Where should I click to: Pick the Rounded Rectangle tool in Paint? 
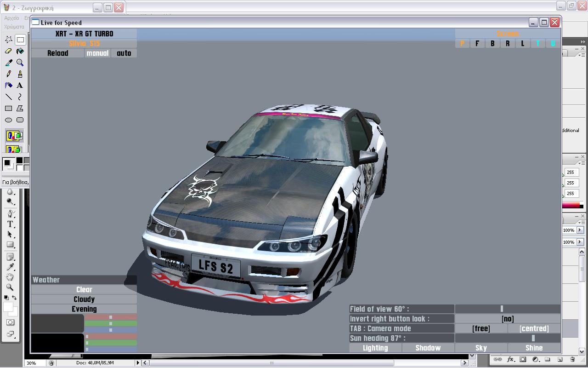(20, 120)
